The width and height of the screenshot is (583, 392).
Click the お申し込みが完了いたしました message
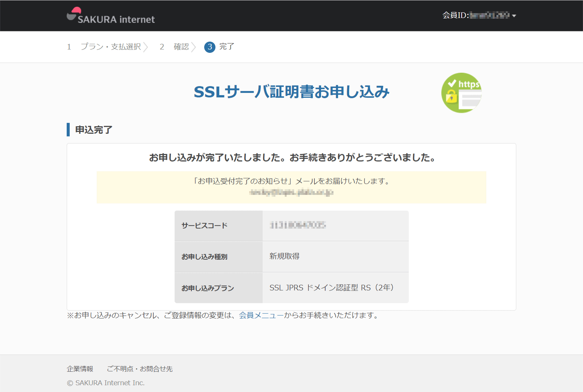[292, 157]
